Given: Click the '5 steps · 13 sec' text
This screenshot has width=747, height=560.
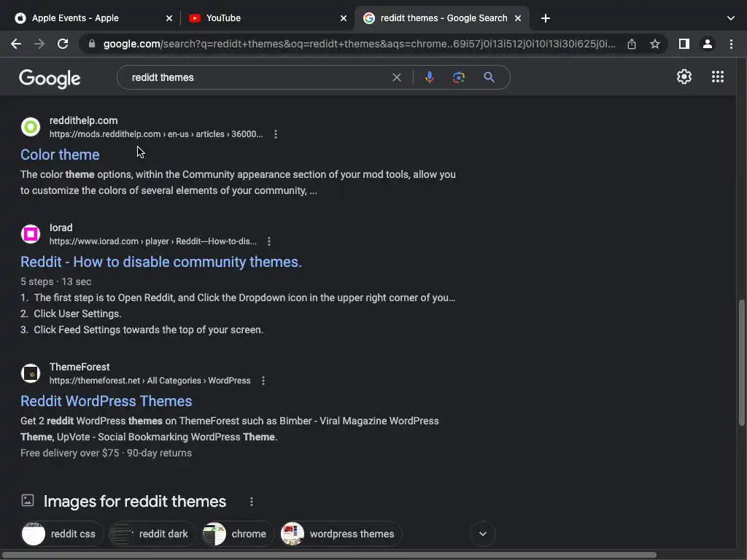Looking at the screenshot, I should coord(55,281).
